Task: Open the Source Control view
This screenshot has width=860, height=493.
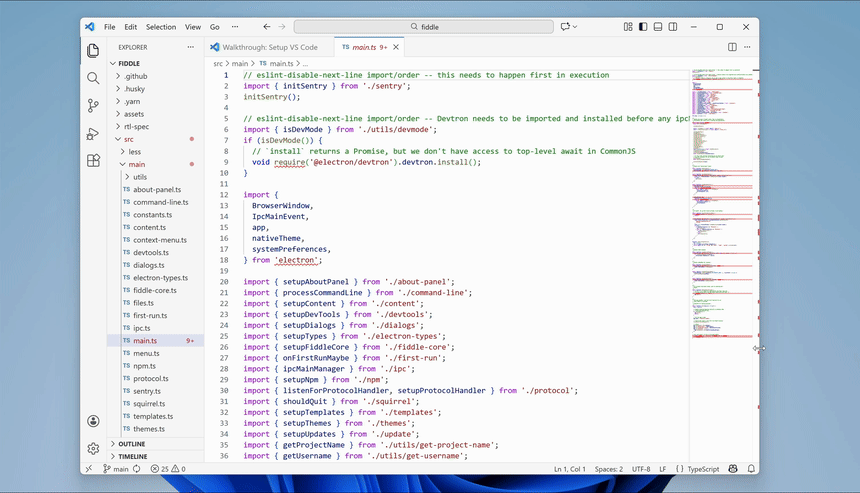Action: click(x=93, y=105)
